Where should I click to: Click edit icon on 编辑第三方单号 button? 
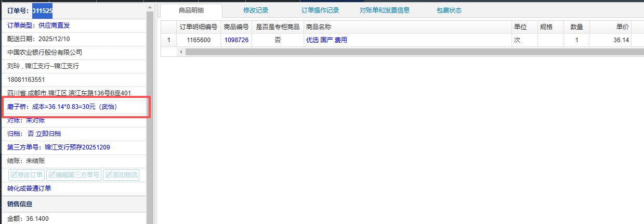(51, 175)
